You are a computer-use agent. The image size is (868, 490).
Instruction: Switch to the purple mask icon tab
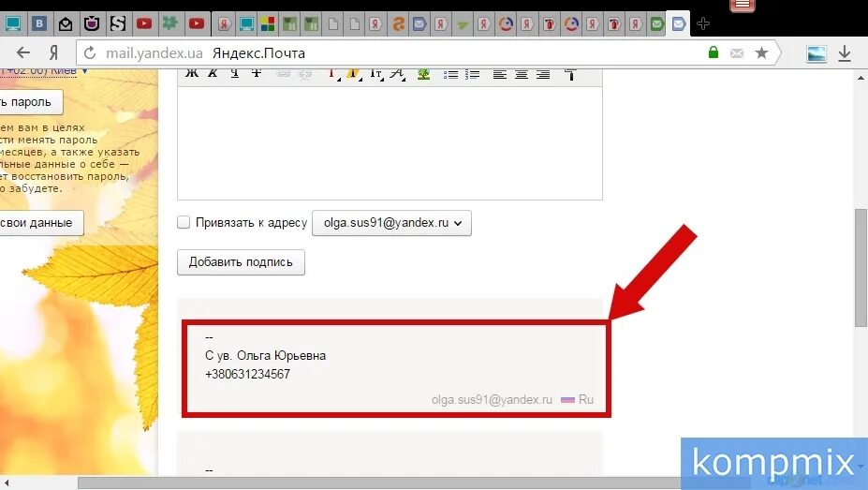click(x=92, y=23)
